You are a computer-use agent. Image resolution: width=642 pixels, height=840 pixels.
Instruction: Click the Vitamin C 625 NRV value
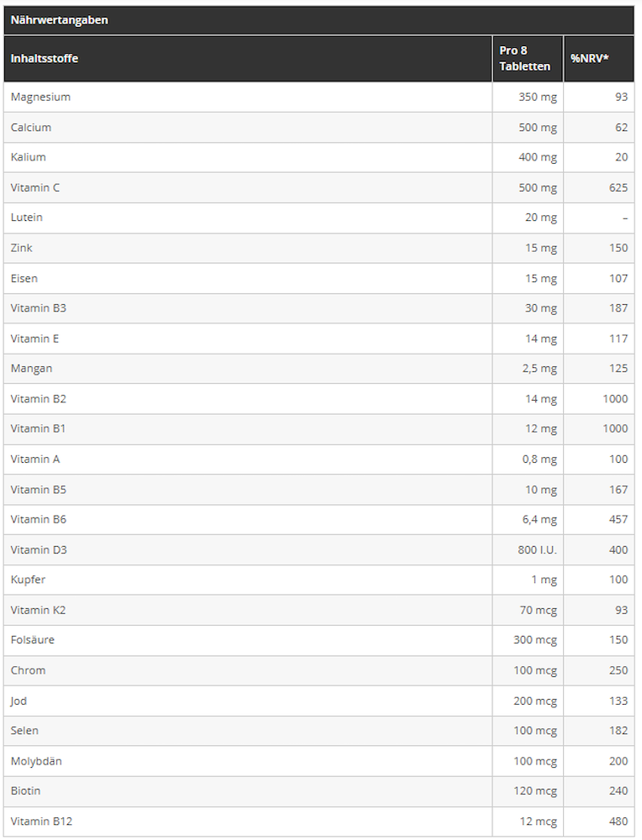618,188
